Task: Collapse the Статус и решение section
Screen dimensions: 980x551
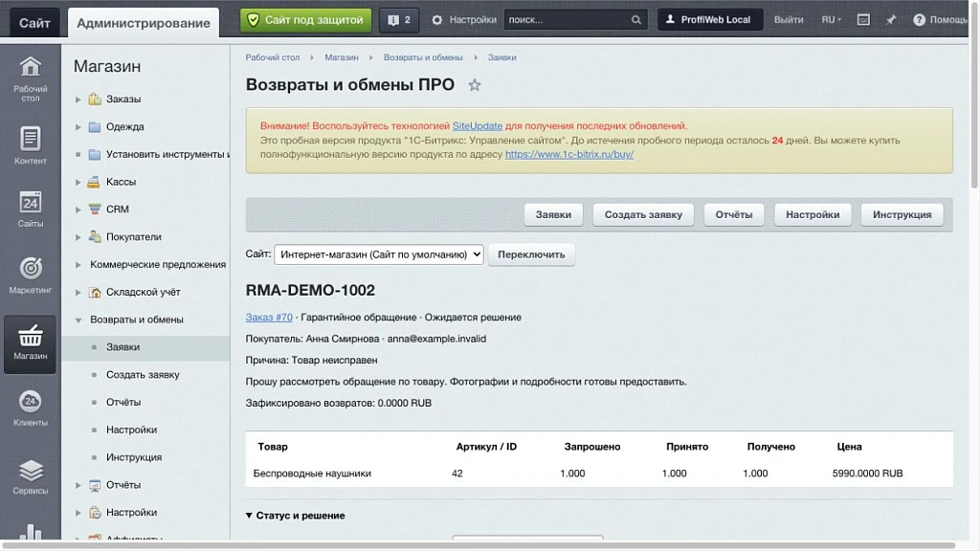Action: [x=295, y=516]
